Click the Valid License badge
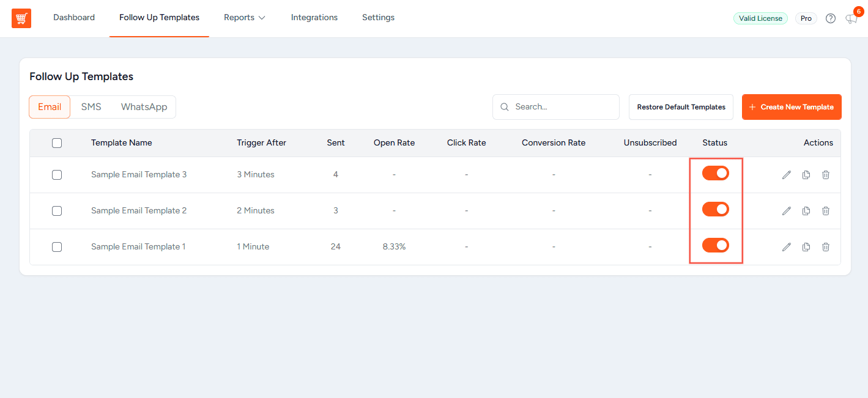This screenshot has height=398, width=868. (760, 18)
